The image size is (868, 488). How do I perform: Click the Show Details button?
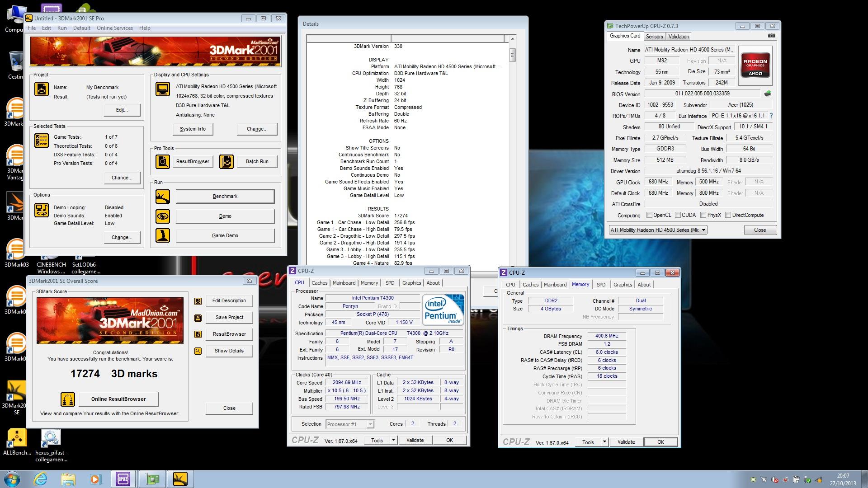pyautogui.click(x=229, y=351)
